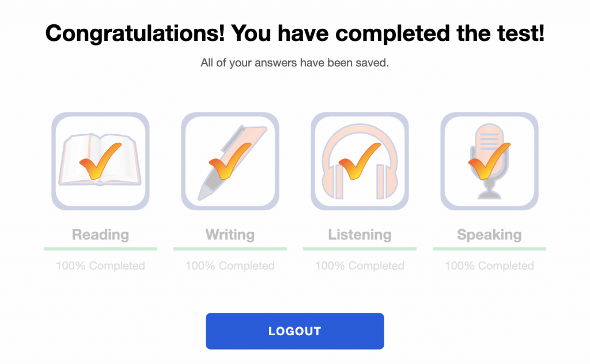Select the checkmark over the book
590x364 pixels.
100,161
